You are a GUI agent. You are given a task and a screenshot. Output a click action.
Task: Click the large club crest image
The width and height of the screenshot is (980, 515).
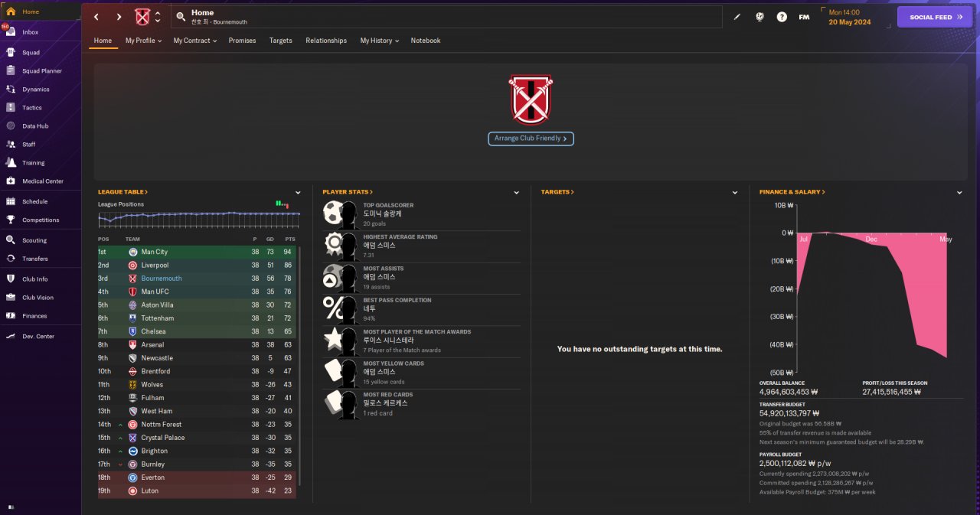(531, 99)
